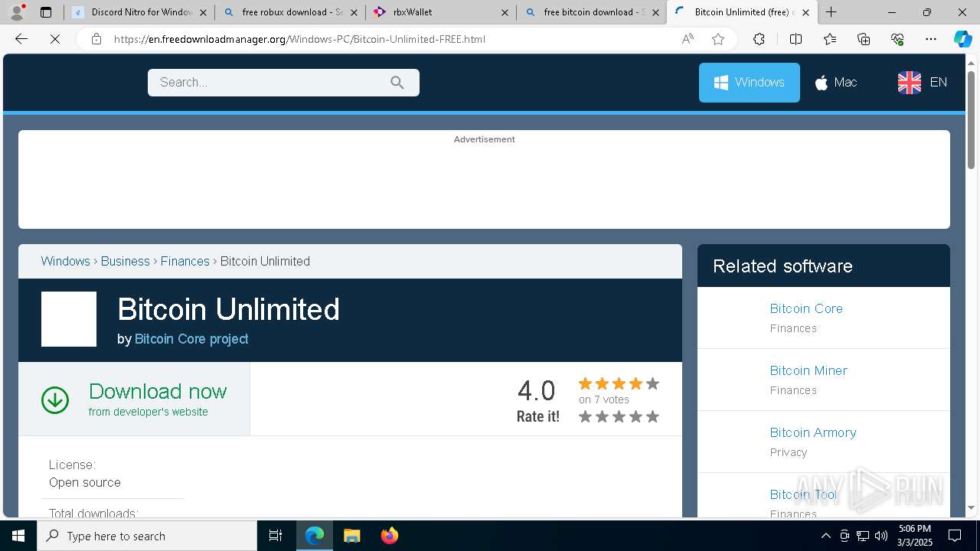The height and width of the screenshot is (551, 980).
Task: Open Bitcoin Tool in Related software
Action: [804, 494]
